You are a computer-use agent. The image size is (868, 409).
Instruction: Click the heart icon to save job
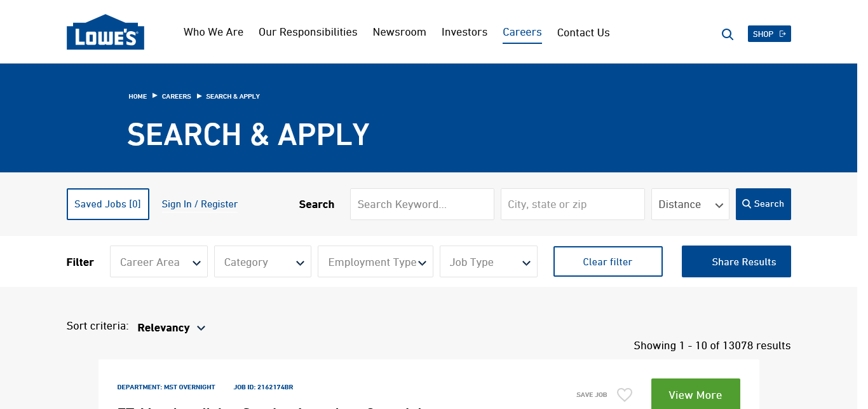click(625, 395)
